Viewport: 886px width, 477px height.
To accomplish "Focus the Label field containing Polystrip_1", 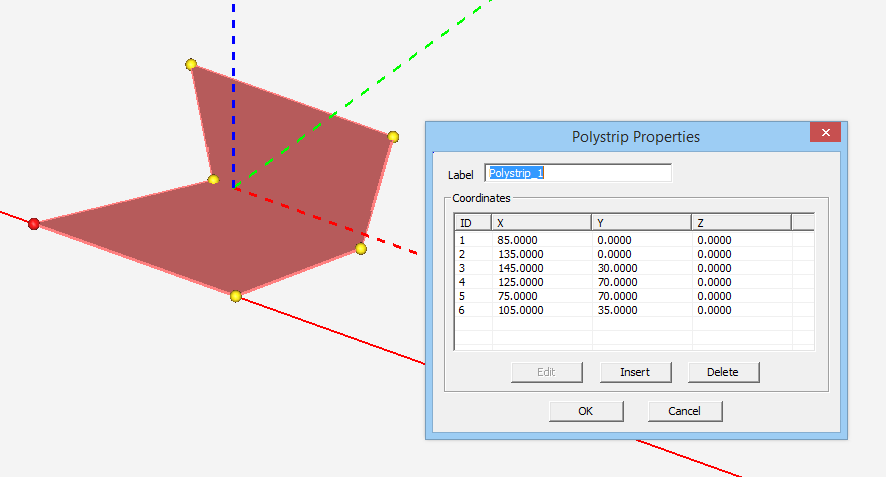I will pyautogui.click(x=578, y=173).
